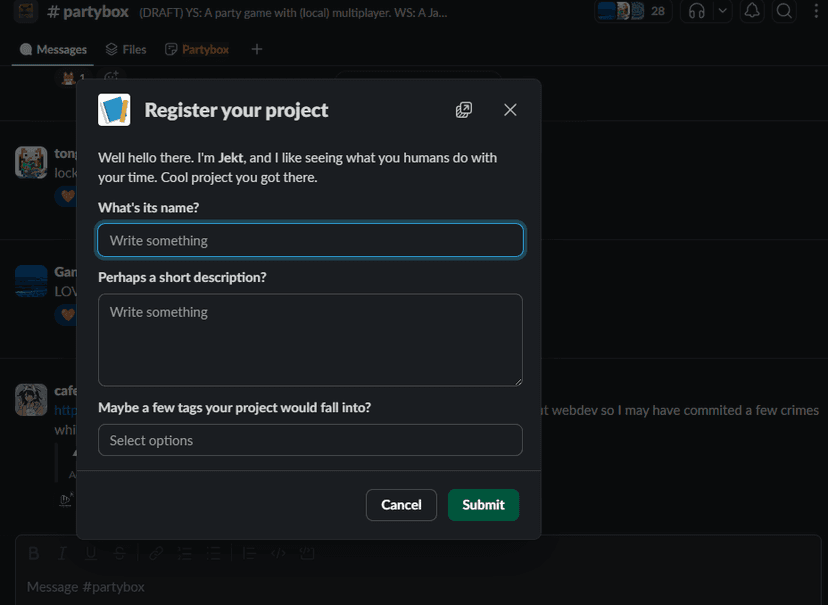The image size is (828, 605).
Task: Toggle italic formatting in the message composer
Action: 63,553
